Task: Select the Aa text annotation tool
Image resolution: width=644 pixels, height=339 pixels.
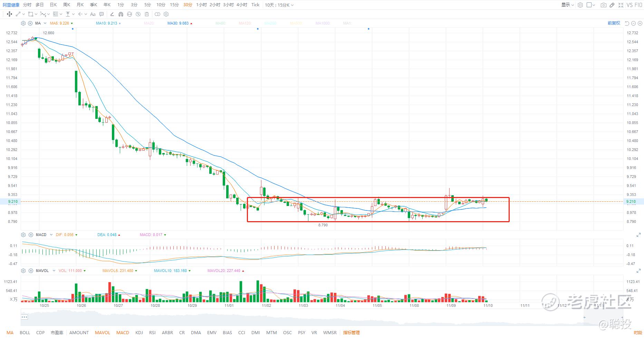Action: coord(93,14)
